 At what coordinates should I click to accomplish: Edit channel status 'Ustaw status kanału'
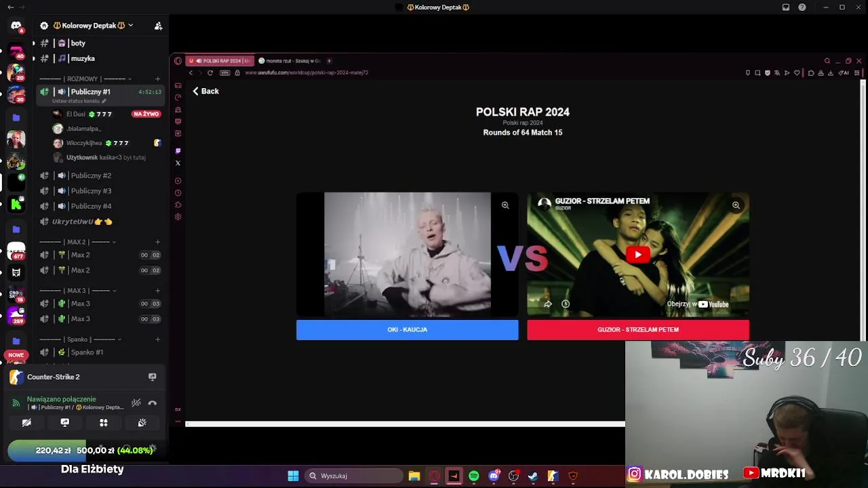[79, 101]
